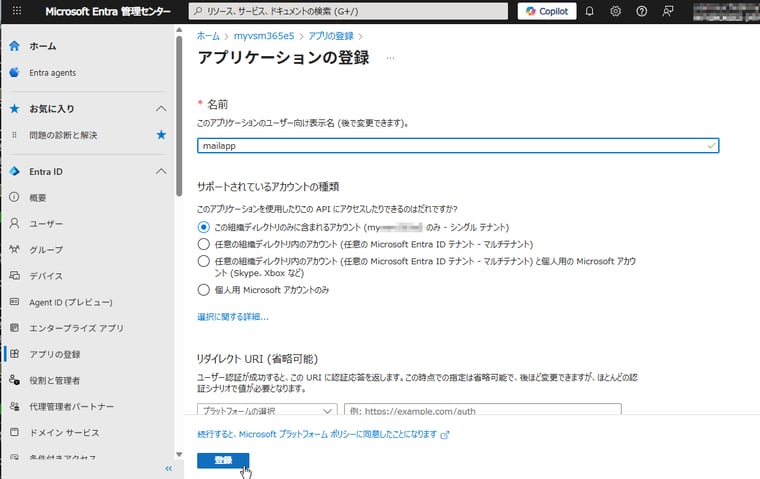Collapse the Entra ID section chevron
Viewport: 760px width, 479px height.
(161, 172)
